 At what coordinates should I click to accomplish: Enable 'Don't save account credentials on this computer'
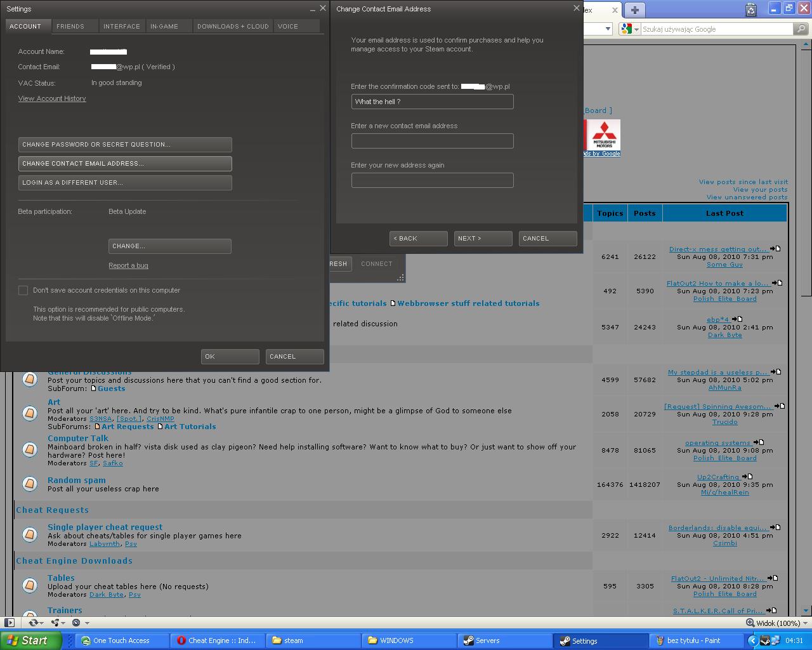(x=23, y=290)
